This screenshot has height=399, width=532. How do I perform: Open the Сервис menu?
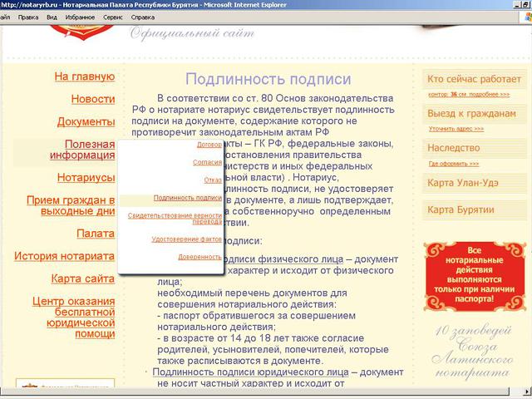tap(113, 17)
